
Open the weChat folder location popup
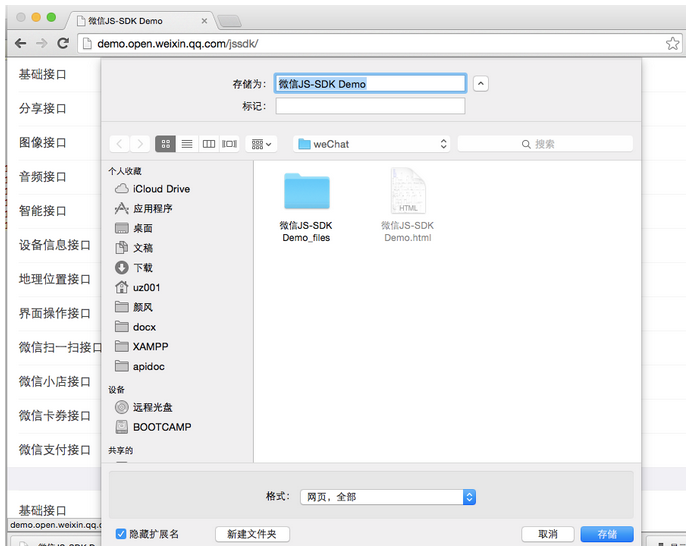pyautogui.click(x=372, y=144)
